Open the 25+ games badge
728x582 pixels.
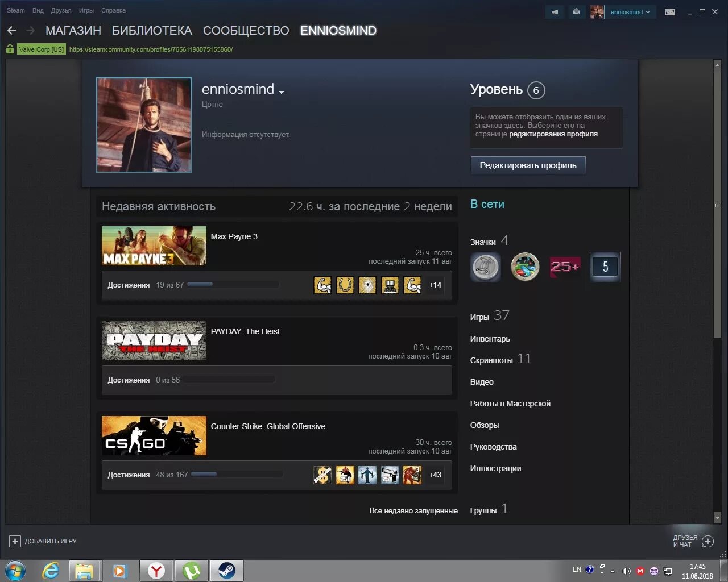[x=565, y=267]
